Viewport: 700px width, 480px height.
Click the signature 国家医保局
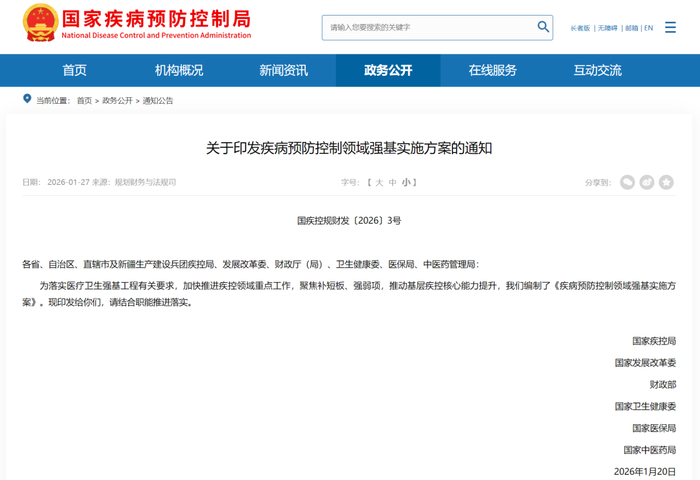(x=654, y=428)
